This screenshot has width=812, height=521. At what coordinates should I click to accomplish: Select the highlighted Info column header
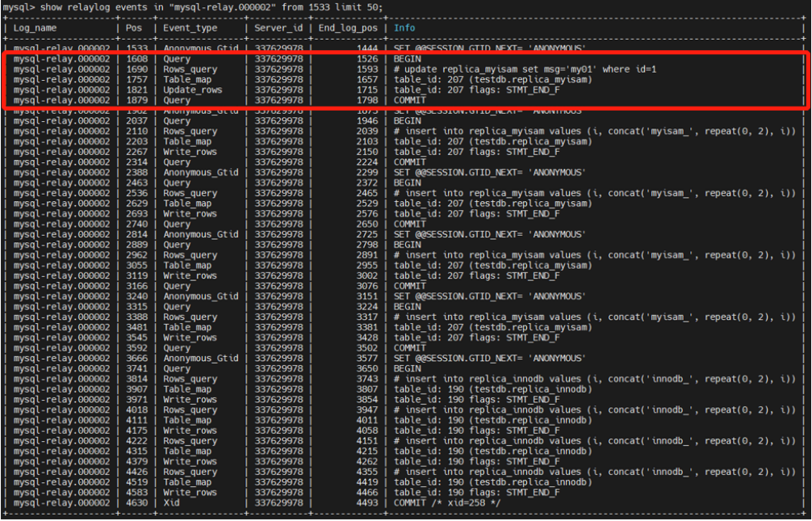coord(405,27)
